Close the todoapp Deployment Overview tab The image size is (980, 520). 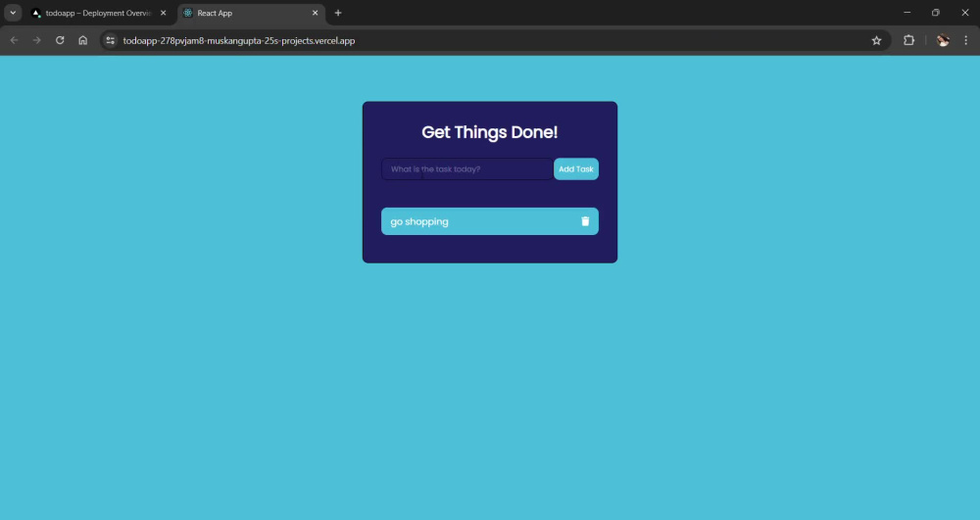[x=163, y=13]
